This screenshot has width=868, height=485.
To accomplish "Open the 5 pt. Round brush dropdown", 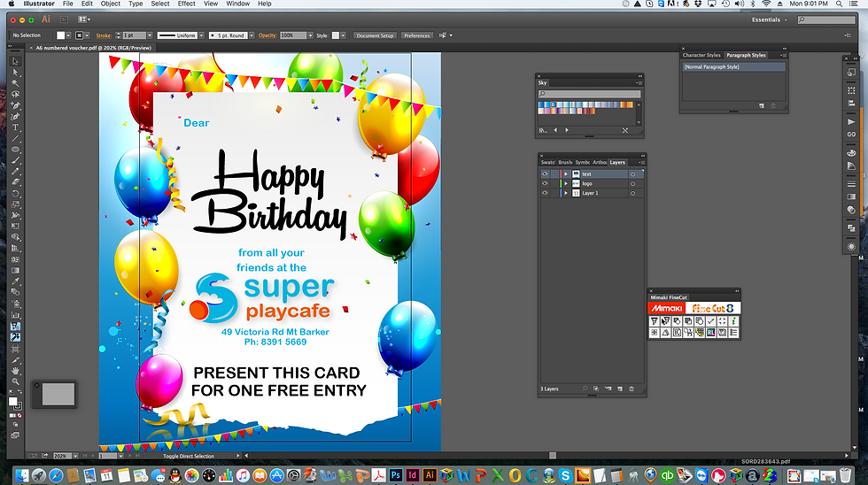I will click(x=252, y=35).
